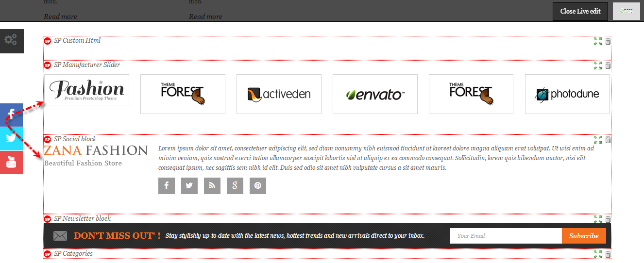Click the second ThemeForest logo
Screen dimensions: 644x263
471,94
